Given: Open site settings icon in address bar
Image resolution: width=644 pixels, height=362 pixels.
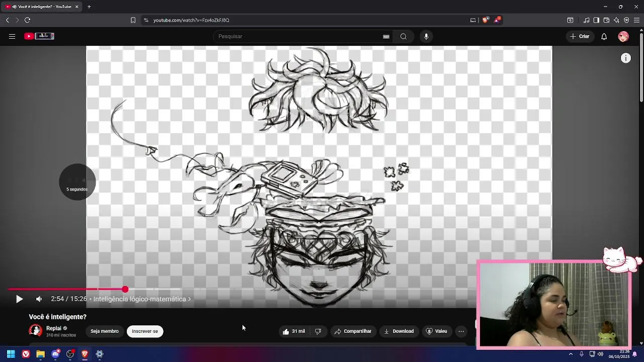Looking at the screenshot, I should pyautogui.click(x=146, y=20).
